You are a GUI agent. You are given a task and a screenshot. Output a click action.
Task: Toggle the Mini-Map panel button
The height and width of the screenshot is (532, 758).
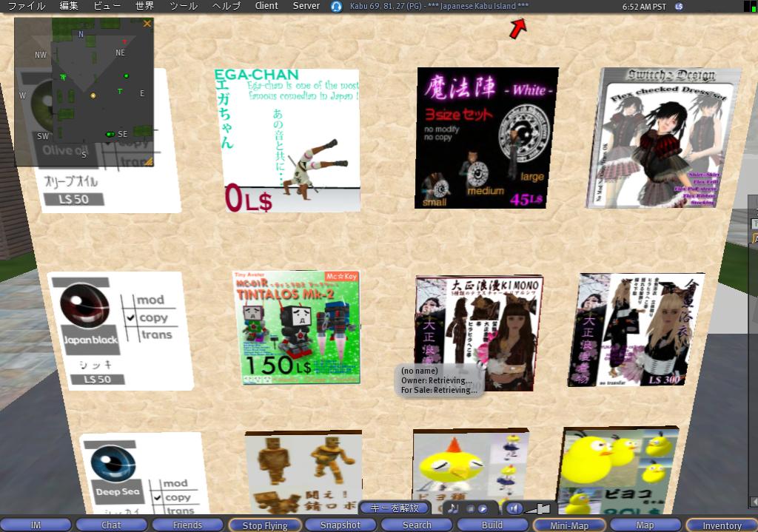[x=569, y=525]
